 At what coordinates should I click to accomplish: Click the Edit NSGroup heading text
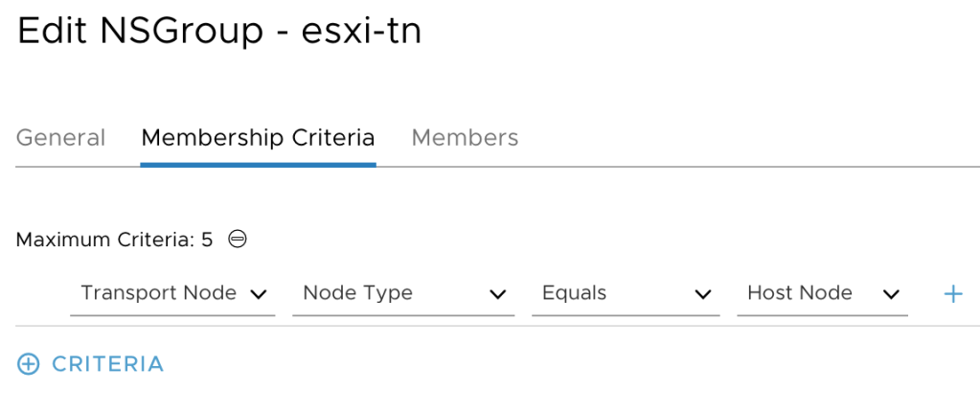tap(141, 32)
